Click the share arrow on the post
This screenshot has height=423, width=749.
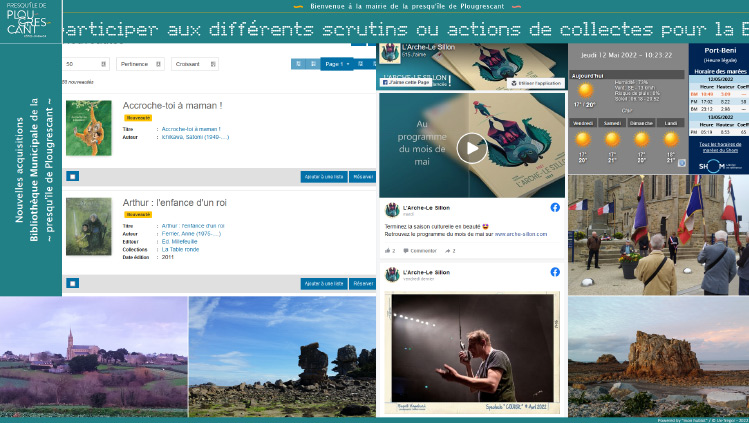[x=450, y=251]
